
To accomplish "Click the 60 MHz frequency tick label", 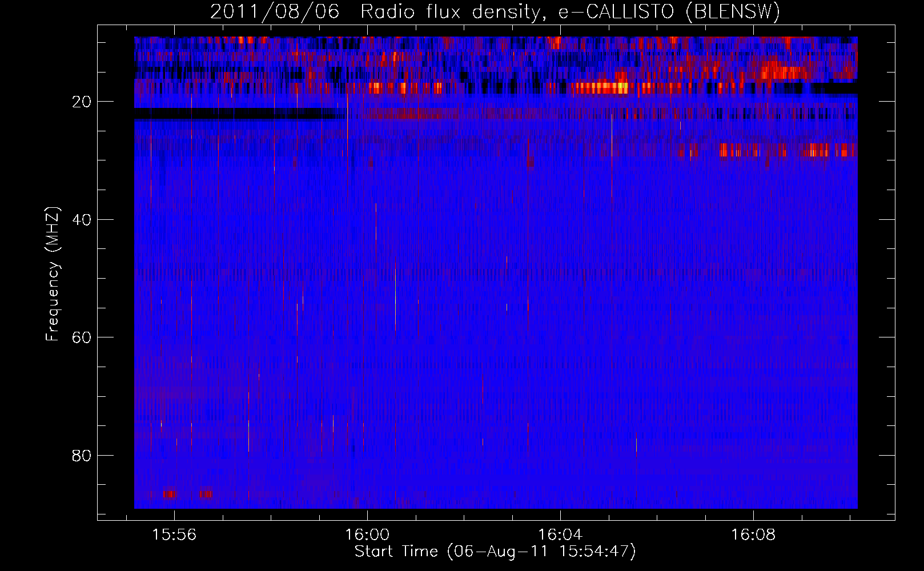I will tap(82, 337).
